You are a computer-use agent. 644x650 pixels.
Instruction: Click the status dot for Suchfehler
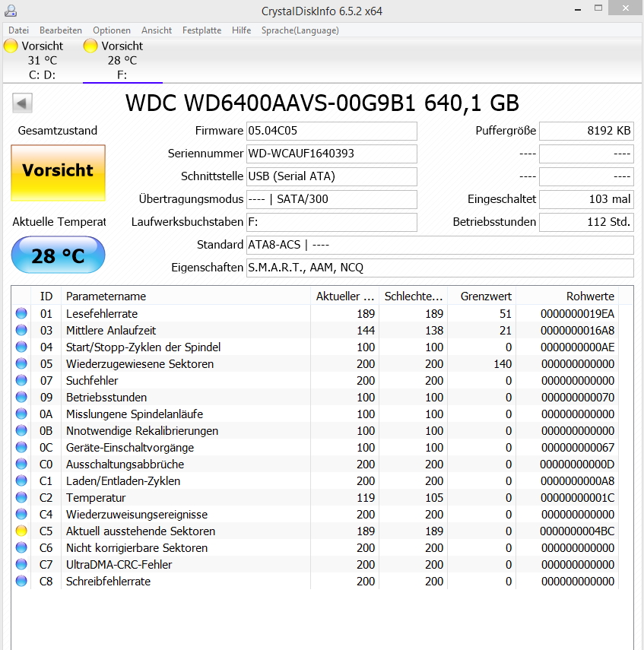coord(21,380)
